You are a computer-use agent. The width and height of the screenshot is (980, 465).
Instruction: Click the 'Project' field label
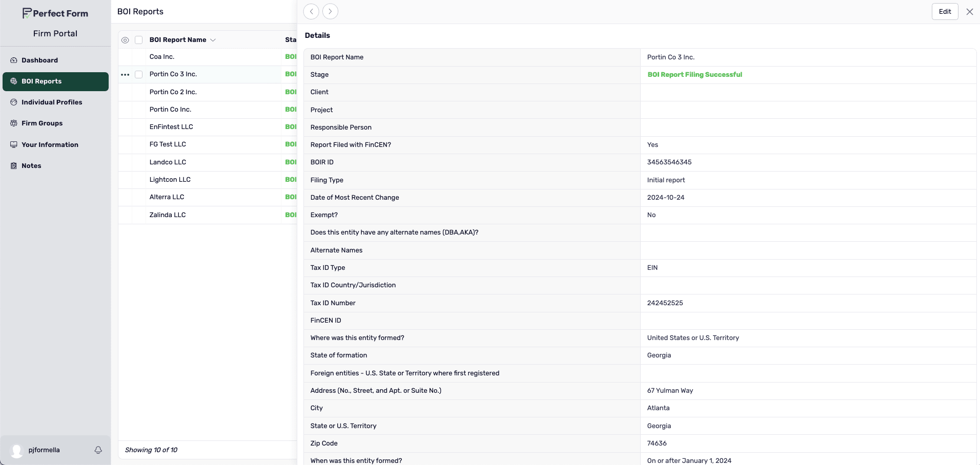point(321,110)
